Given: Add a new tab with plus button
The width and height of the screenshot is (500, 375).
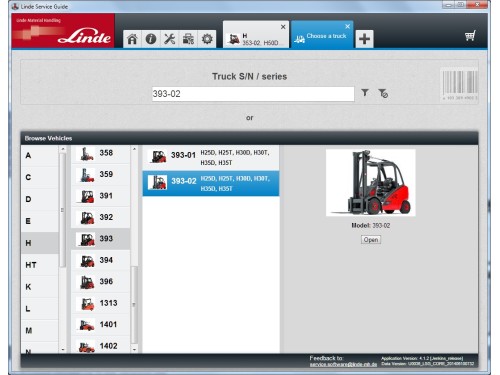Looking at the screenshot, I should coord(364,39).
